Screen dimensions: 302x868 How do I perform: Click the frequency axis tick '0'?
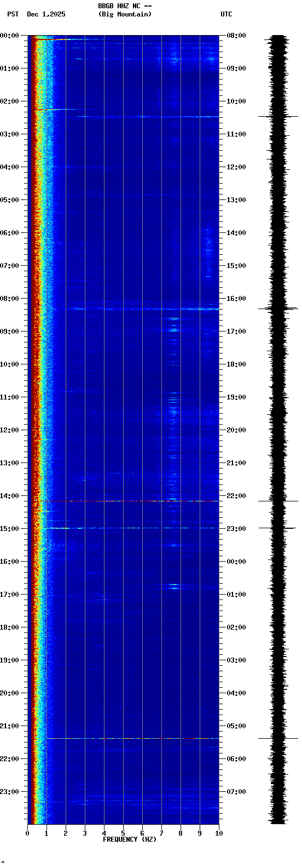(x=27, y=833)
